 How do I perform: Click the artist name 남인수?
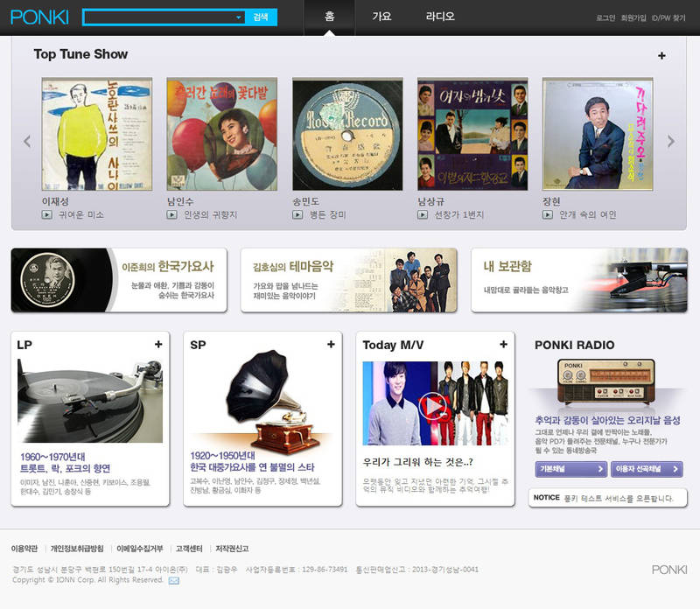[x=180, y=201]
